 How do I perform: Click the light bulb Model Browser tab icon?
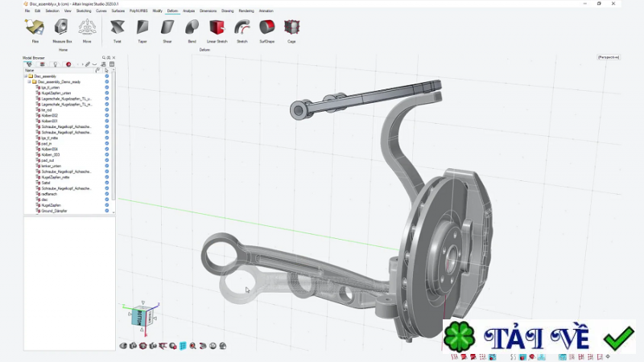55,64
